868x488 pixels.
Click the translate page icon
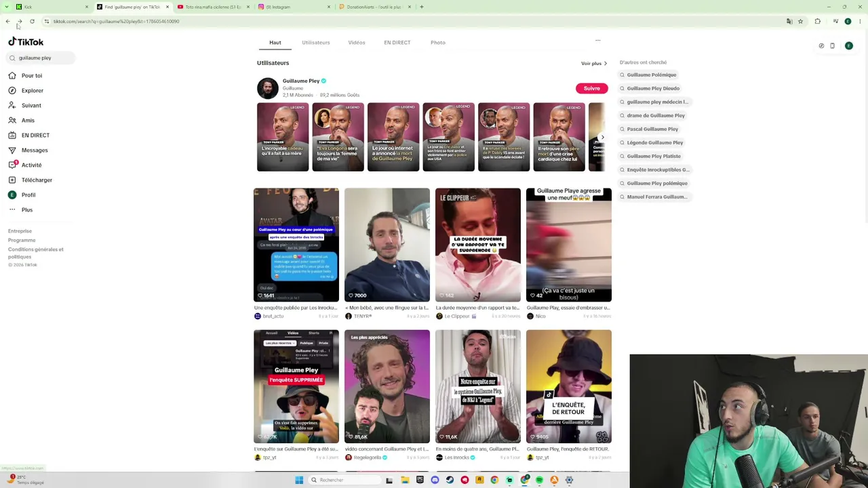pyautogui.click(x=789, y=22)
